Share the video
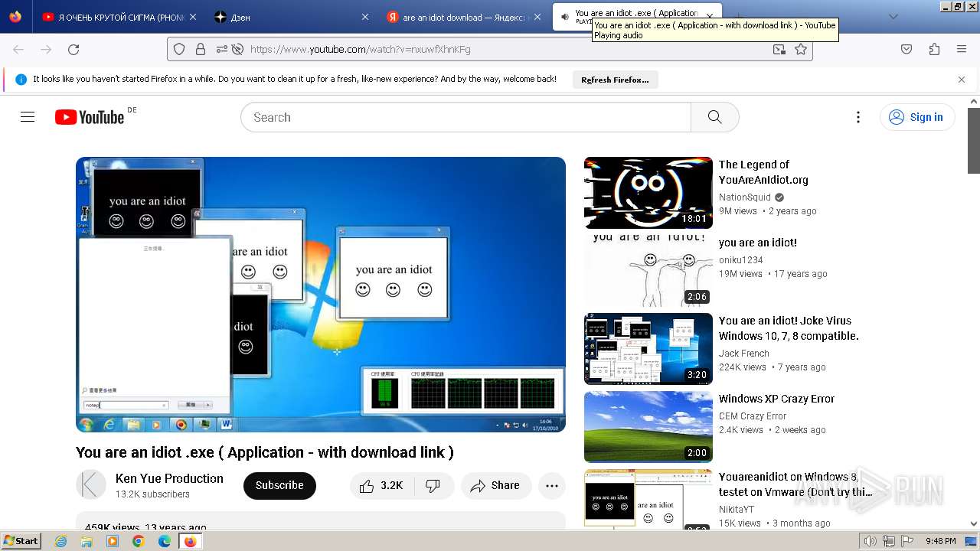This screenshot has width=980, height=551. click(495, 486)
